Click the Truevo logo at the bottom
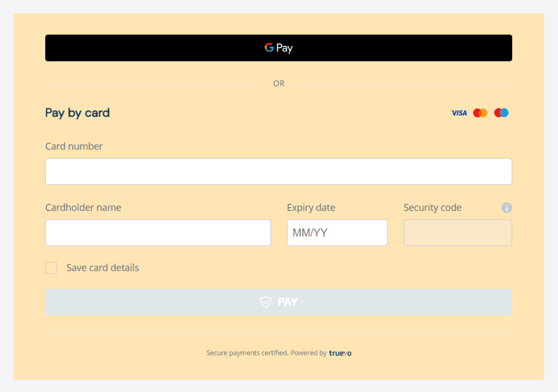Image resolution: width=558 pixels, height=392 pixels. [340, 353]
